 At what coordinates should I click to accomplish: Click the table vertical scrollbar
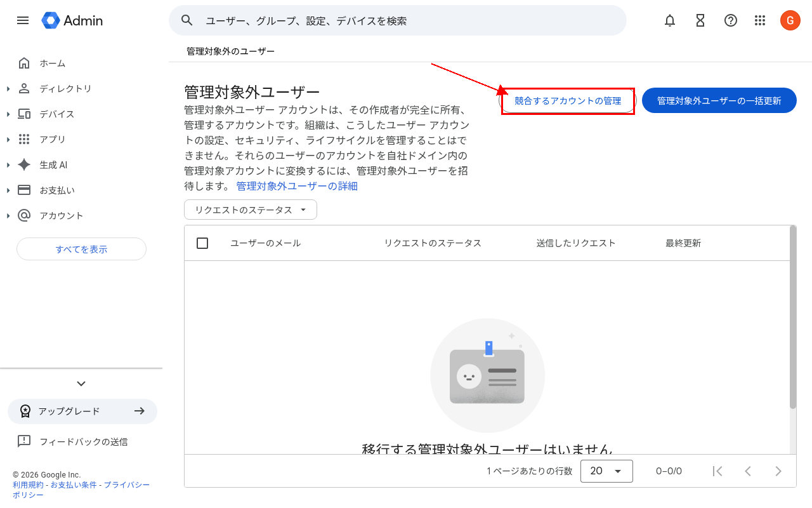click(x=793, y=317)
